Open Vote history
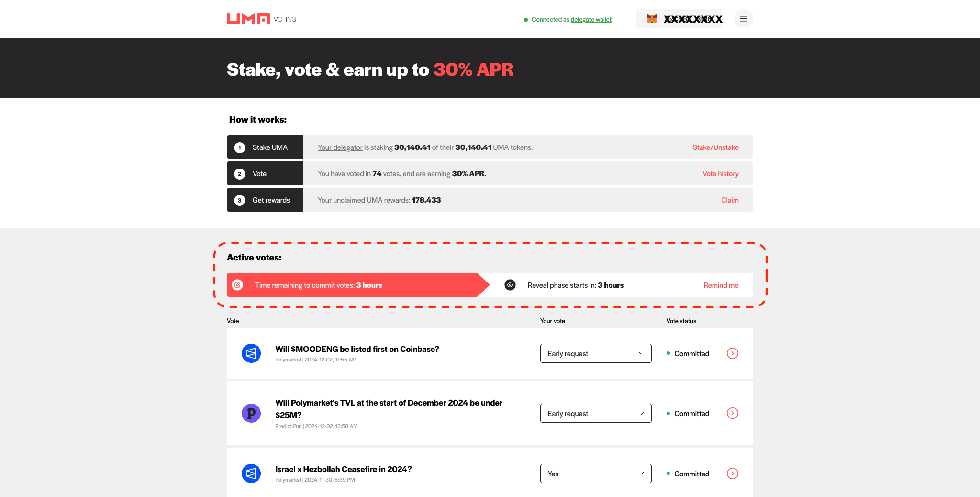This screenshot has height=497, width=980. [x=720, y=174]
